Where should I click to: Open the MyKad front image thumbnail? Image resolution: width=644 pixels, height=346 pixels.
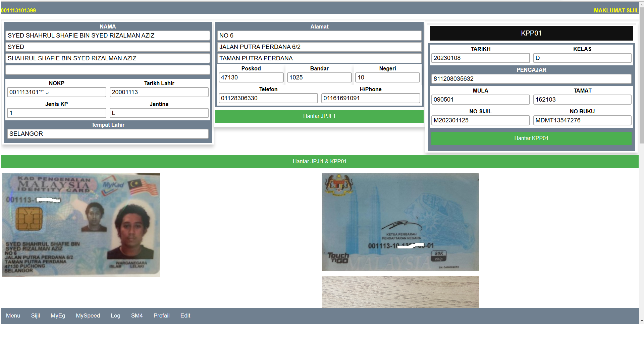point(81,225)
